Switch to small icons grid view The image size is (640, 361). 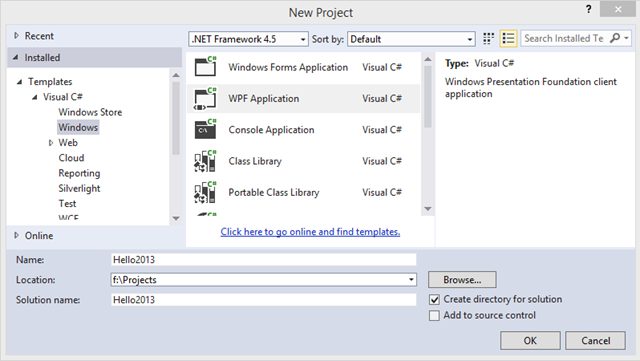[488, 39]
